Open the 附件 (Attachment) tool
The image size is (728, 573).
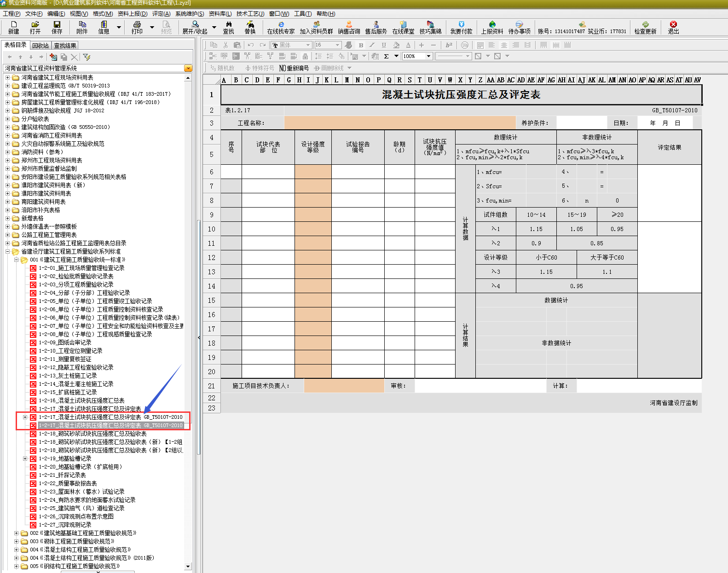click(x=82, y=27)
